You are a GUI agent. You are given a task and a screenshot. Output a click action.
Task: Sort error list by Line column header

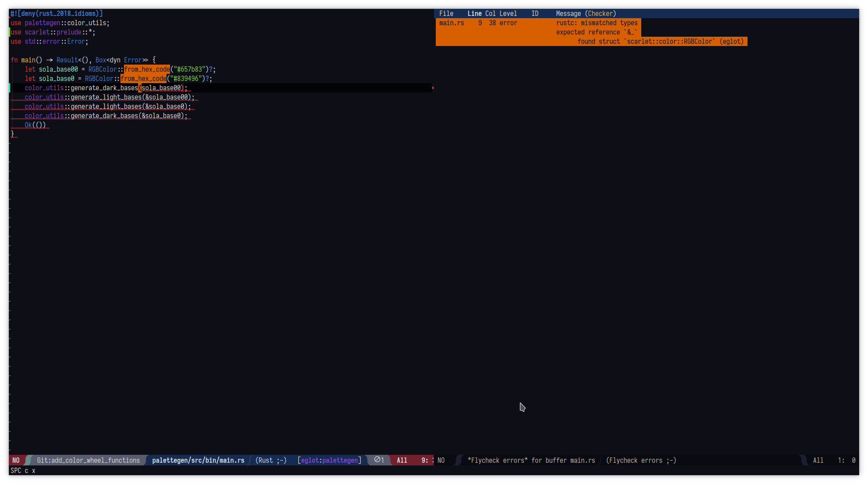(474, 14)
